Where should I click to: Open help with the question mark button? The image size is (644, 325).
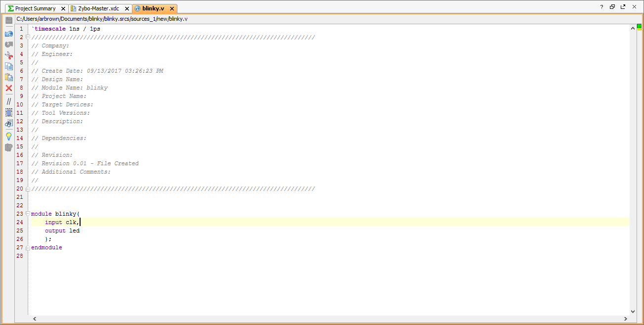[x=601, y=7]
